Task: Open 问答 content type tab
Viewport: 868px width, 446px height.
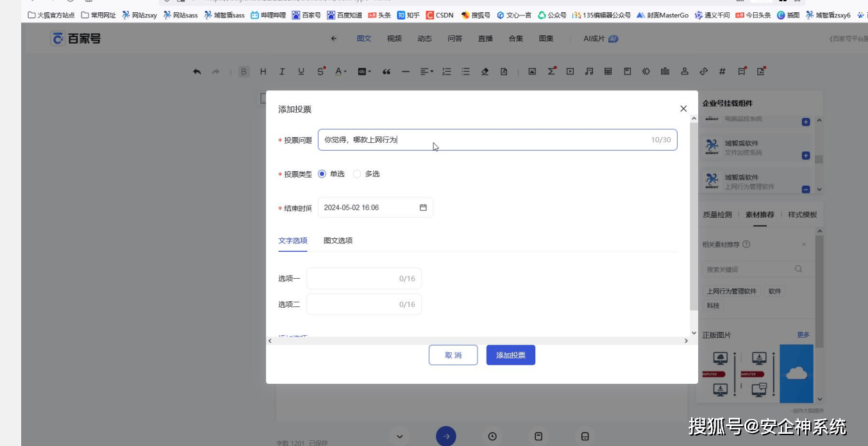Action: pos(455,38)
